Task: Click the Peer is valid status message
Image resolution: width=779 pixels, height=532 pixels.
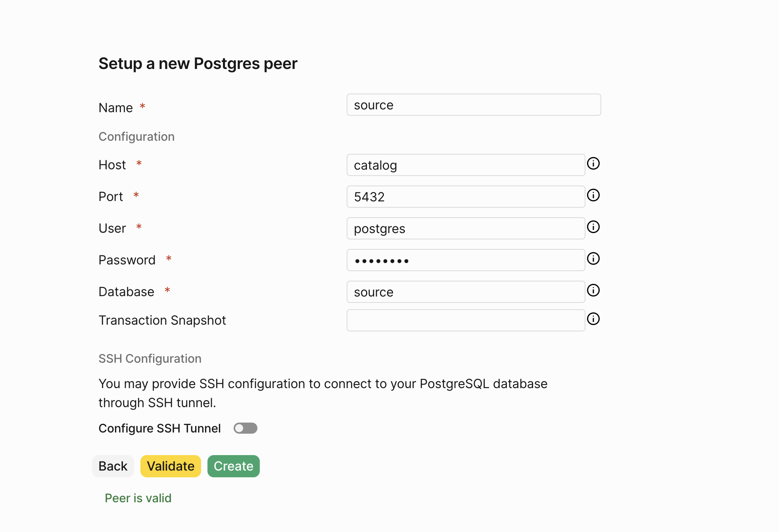Action: (138, 498)
